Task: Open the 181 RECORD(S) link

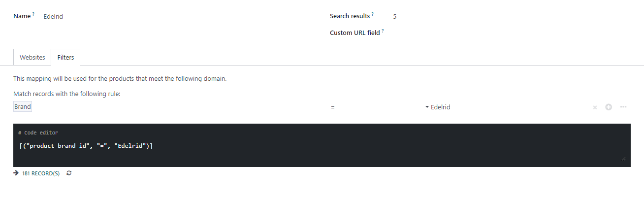Action: (41, 173)
